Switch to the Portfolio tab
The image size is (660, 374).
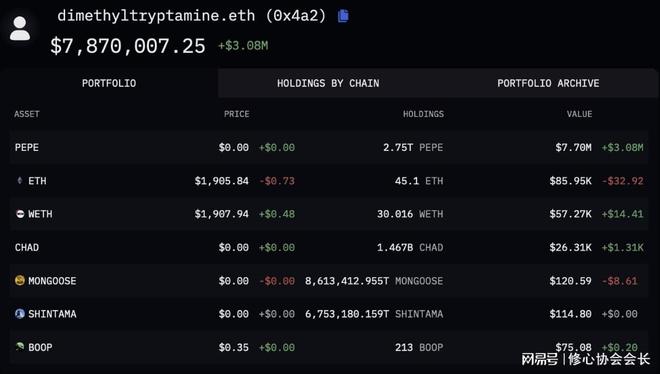tap(109, 83)
